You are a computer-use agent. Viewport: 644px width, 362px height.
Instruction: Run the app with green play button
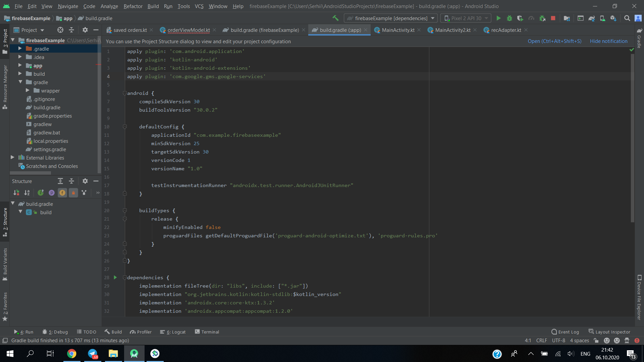[498, 18]
